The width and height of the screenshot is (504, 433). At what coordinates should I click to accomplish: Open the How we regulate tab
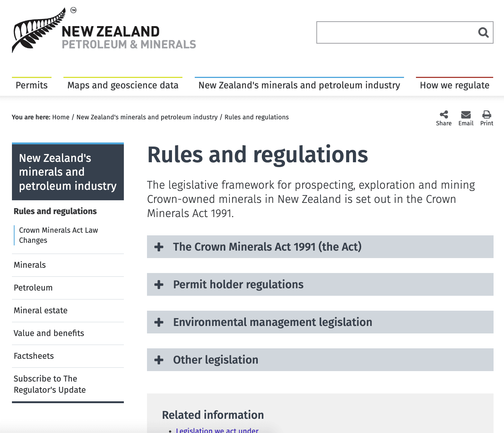tap(454, 85)
